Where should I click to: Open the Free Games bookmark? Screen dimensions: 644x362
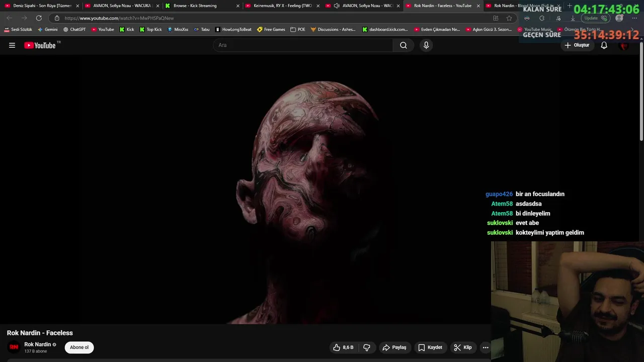(271, 30)
